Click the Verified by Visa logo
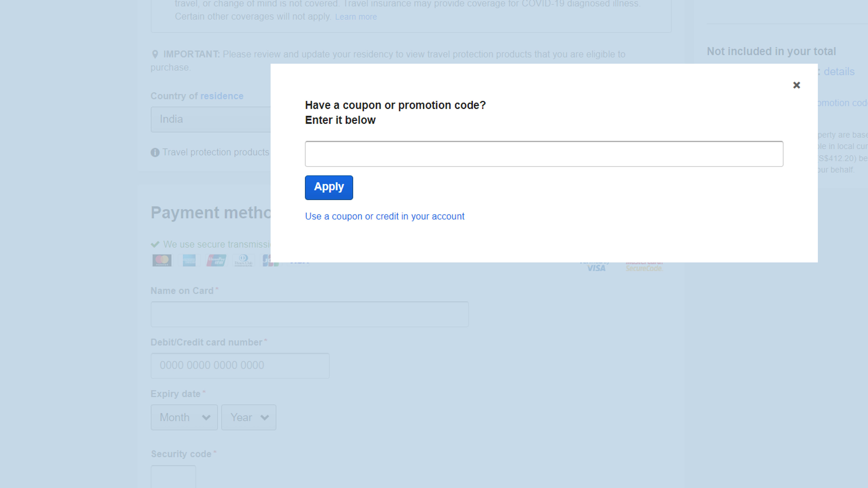868x488 pixels. pyautogui.click(x=596, y=267)
